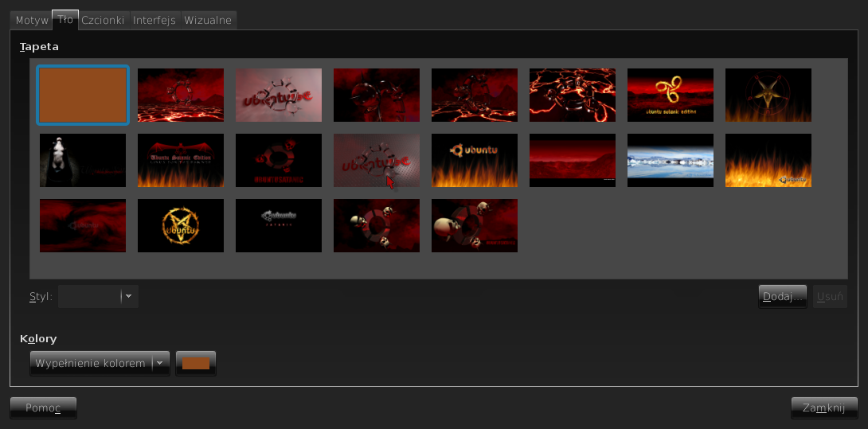Screen dimensions: 868x429
Task: Pick golden triple-six 'ubuntu satanic edition' wallpaper
Action: 671,95
